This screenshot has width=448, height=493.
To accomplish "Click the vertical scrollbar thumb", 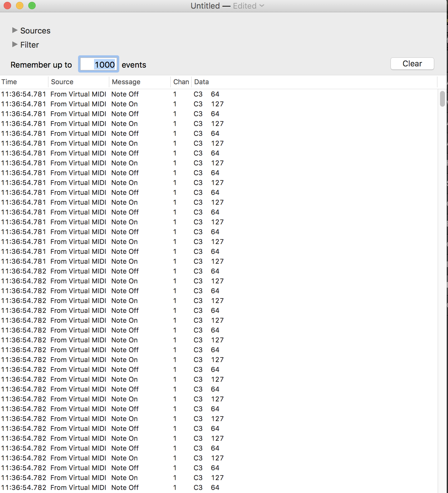I will [x=442, y=99].
